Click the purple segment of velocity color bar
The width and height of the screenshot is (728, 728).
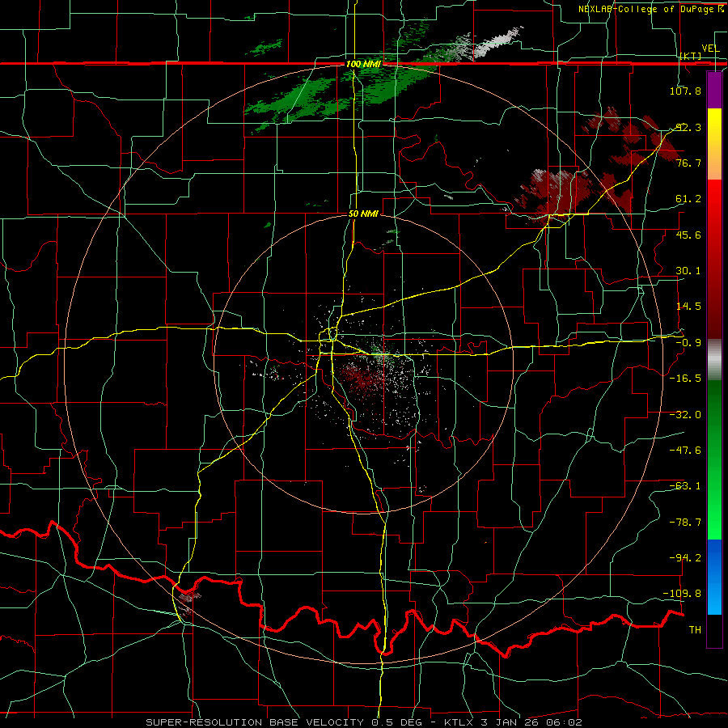coord(714,90)
